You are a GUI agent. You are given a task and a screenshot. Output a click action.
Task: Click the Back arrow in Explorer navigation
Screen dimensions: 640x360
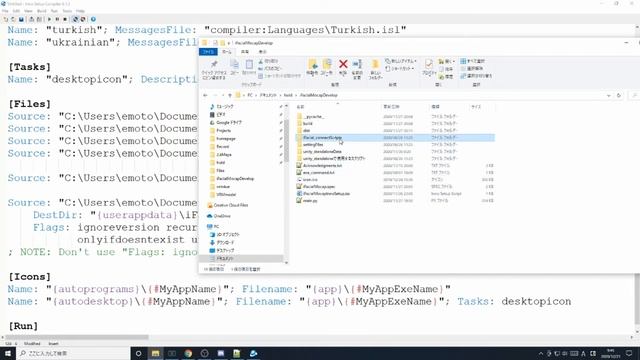coord(205,95)
